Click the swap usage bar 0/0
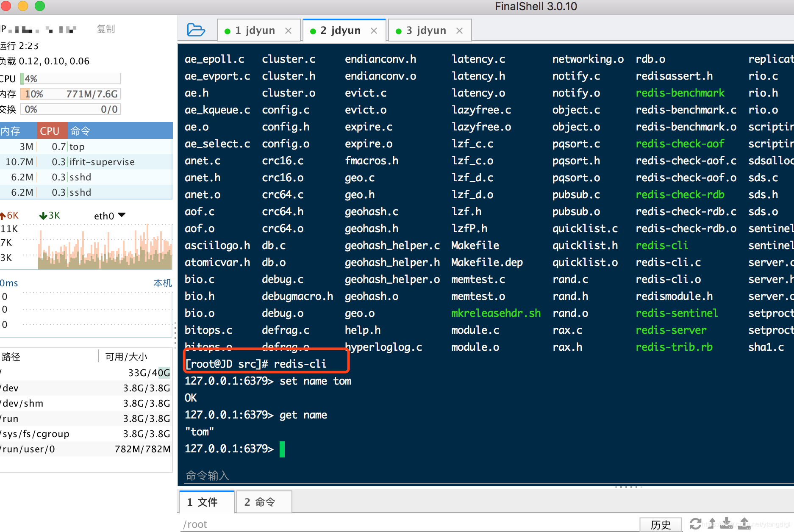 [70, 109]
